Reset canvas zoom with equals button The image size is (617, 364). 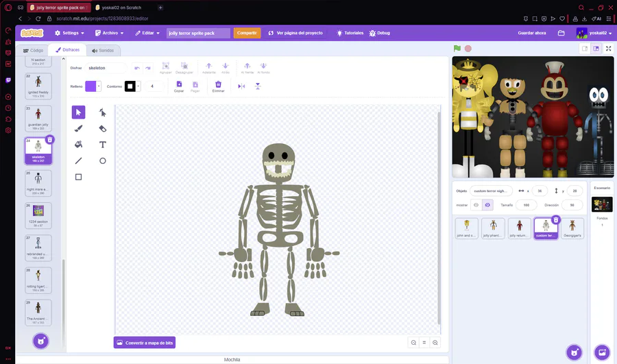tap(424, 343)
